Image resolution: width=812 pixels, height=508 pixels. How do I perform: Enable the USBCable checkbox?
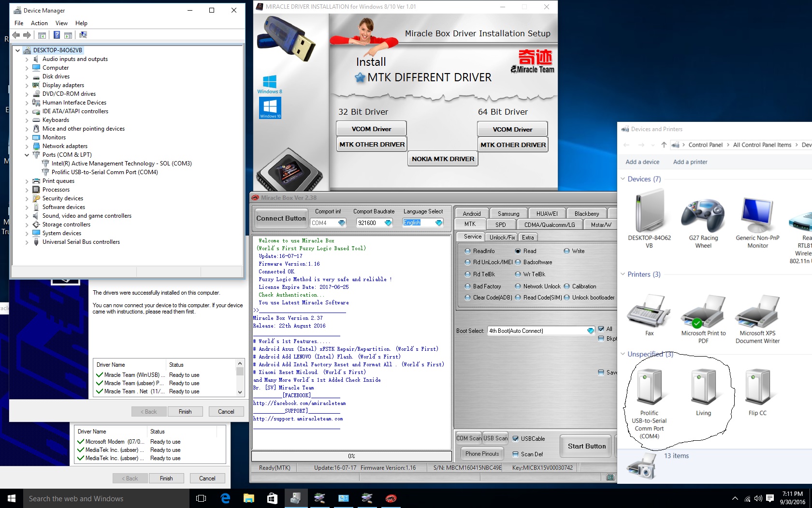516,439
